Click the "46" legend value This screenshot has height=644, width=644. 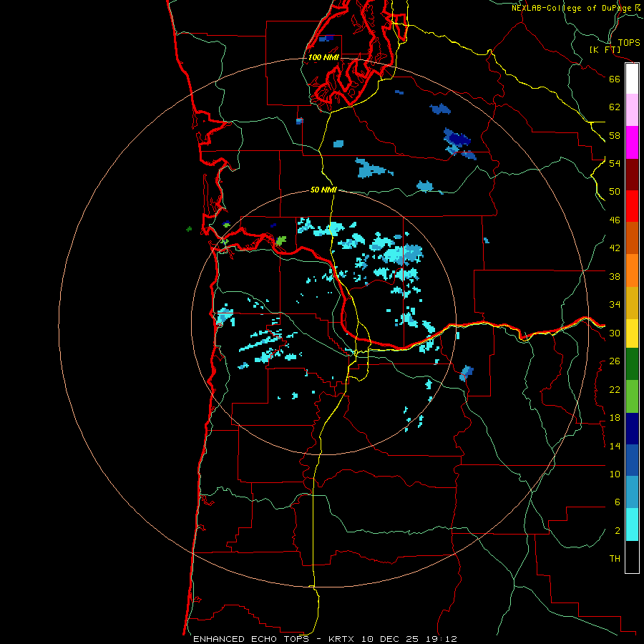pos(615,220)
